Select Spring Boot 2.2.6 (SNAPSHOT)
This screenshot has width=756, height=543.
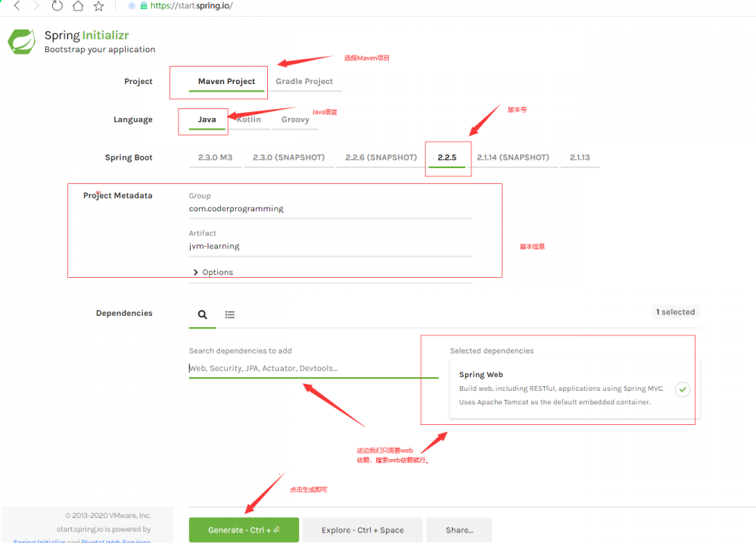pyautogui.click(x=381, y=158)
